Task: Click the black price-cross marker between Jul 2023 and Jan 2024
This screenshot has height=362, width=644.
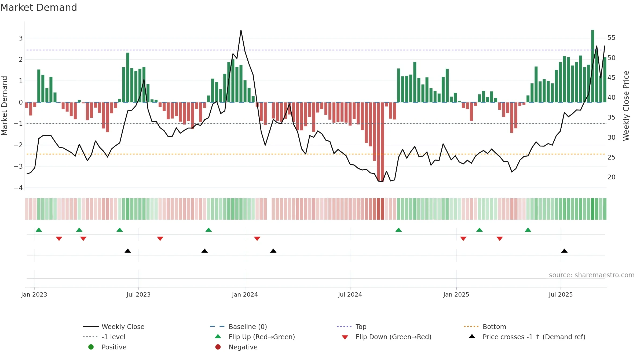Action: (x=204, y=251)
